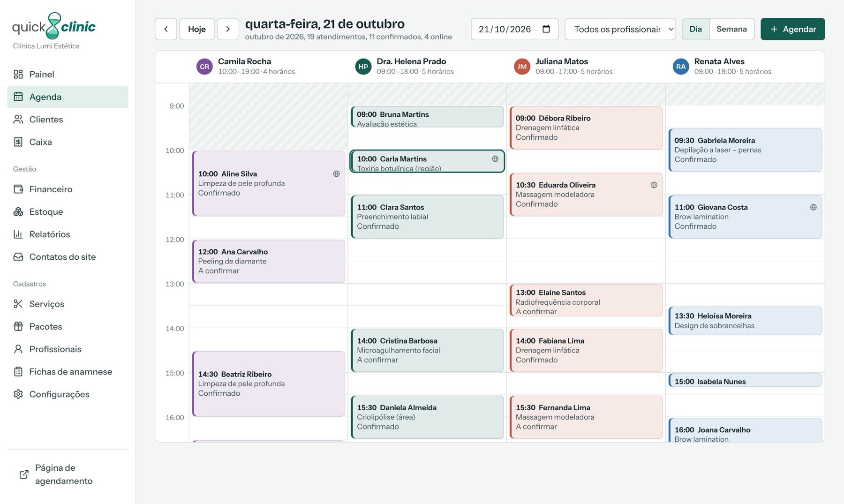Open the 13:00 Elaine Santos appointment
844x504 pixels.
click(586, 301)
